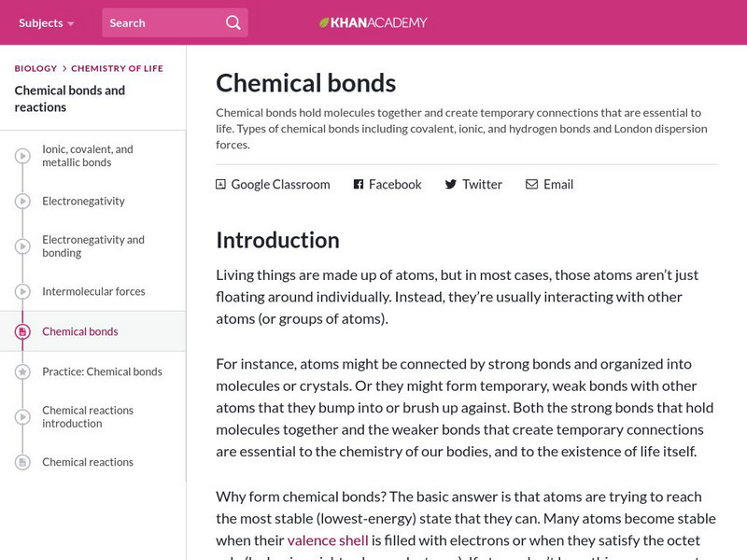Image resolution: width=747 pixels, height=560 pixels.
Task: Click the Chemical bonds and reactions heading
Action: coord(69,99)
